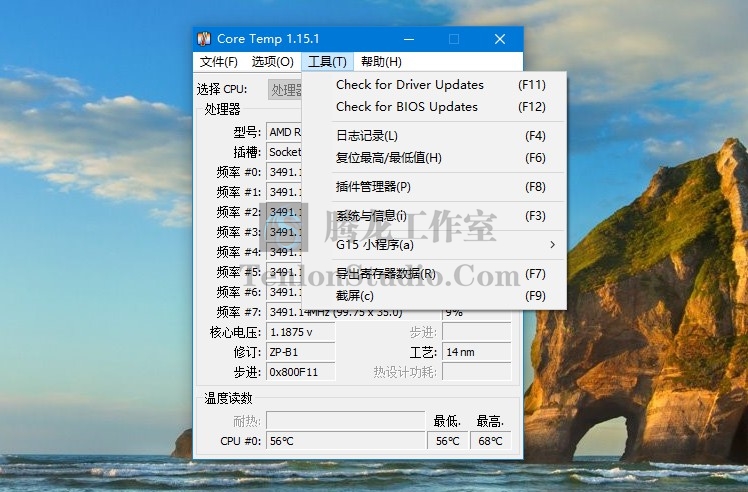Close the Core Temp window

tap(499, 39)
